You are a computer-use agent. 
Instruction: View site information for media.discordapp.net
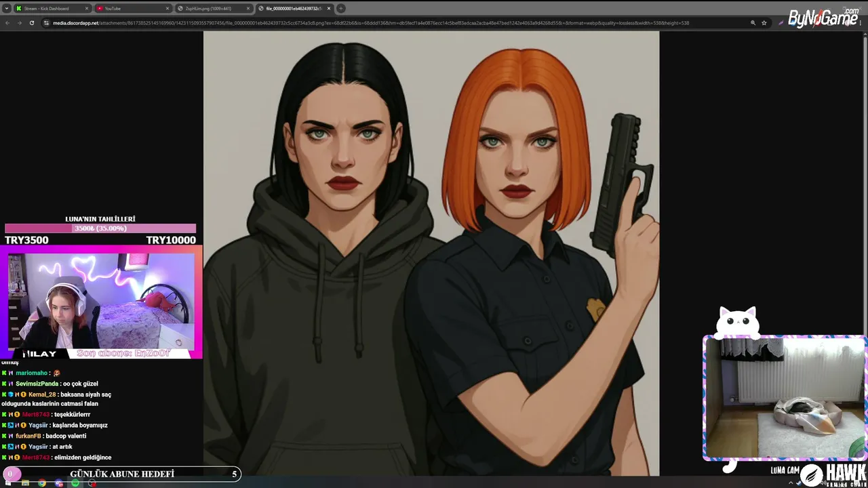[46, 22]
